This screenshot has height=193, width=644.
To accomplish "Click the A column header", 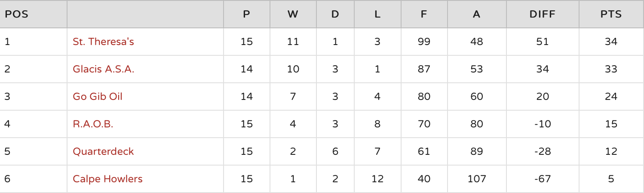I will coord(476,14).
